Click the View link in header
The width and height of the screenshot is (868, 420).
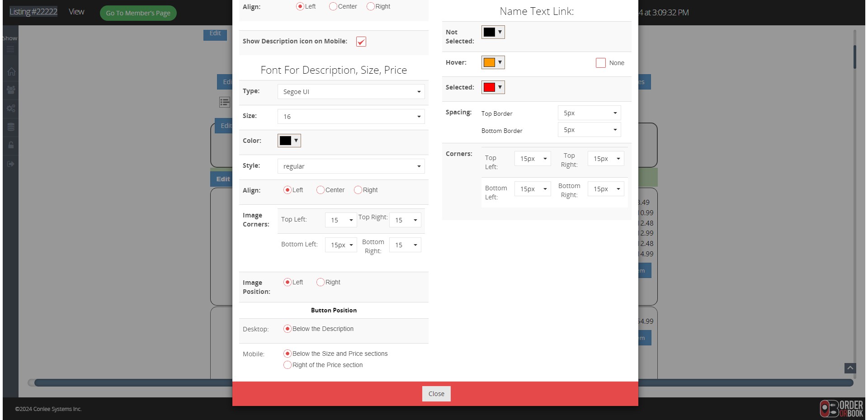point(76,12)
